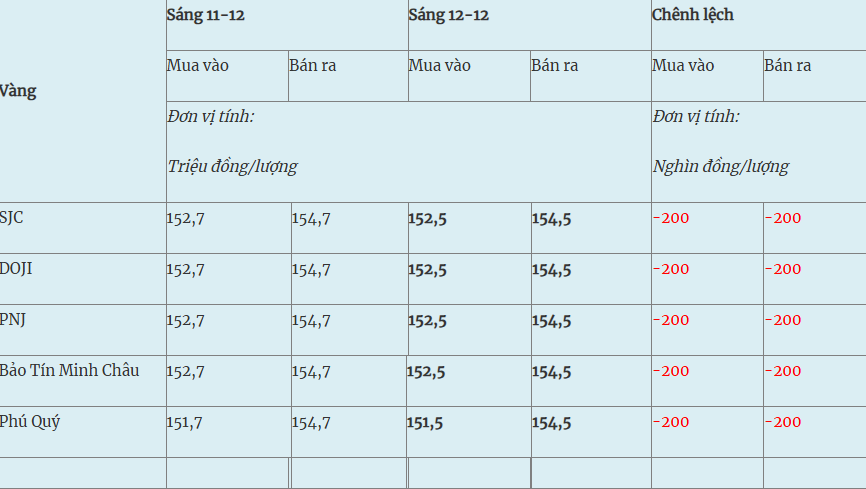Click the DOJI row label
Viewport: 866px width, 489px height.
tap(16, 268)
